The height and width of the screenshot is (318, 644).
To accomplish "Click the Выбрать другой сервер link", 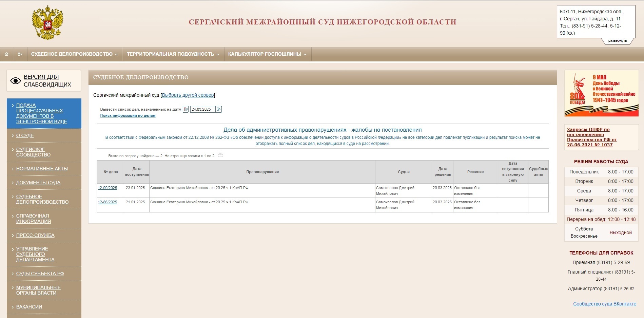I will [188, 95].
